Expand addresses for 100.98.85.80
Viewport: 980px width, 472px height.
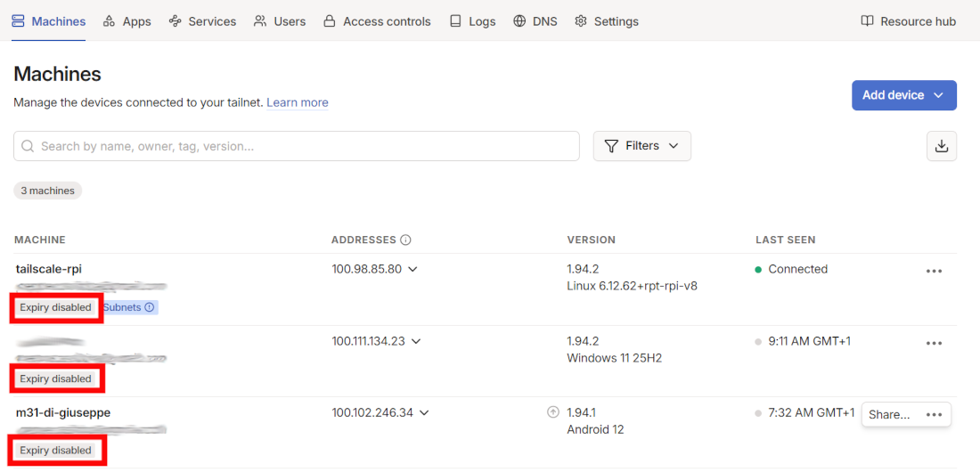coord(412,269)
